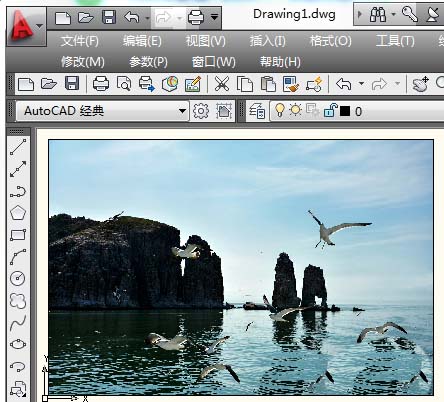Toggle layer 0 lock padlock icon
The image size is (444, 402).
(330, 110)
